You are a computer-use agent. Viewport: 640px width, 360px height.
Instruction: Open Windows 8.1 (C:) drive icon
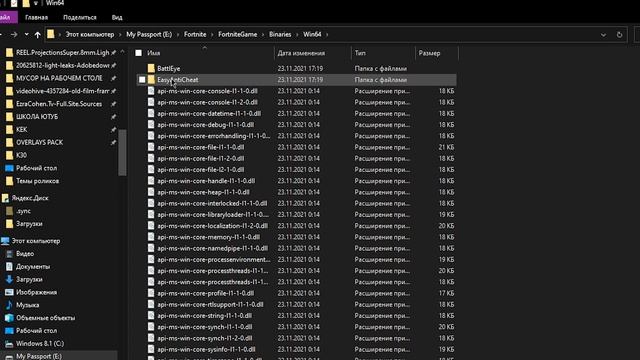[9, 344]
